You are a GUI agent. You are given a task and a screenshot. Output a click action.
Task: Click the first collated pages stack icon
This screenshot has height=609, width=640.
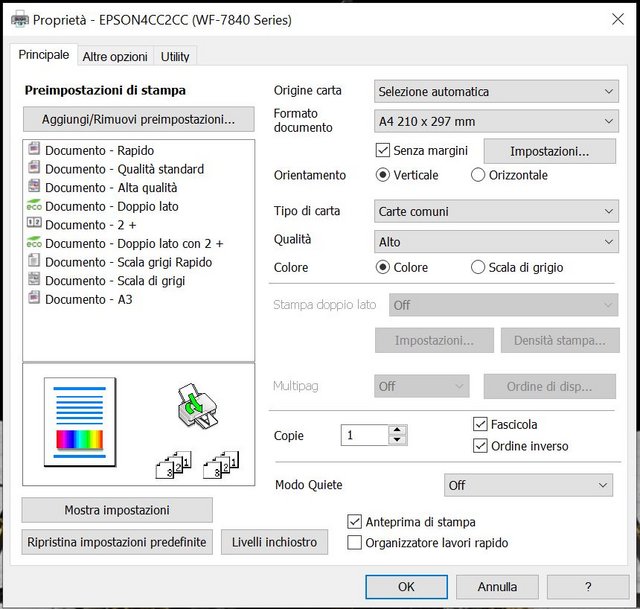point(174,465)
